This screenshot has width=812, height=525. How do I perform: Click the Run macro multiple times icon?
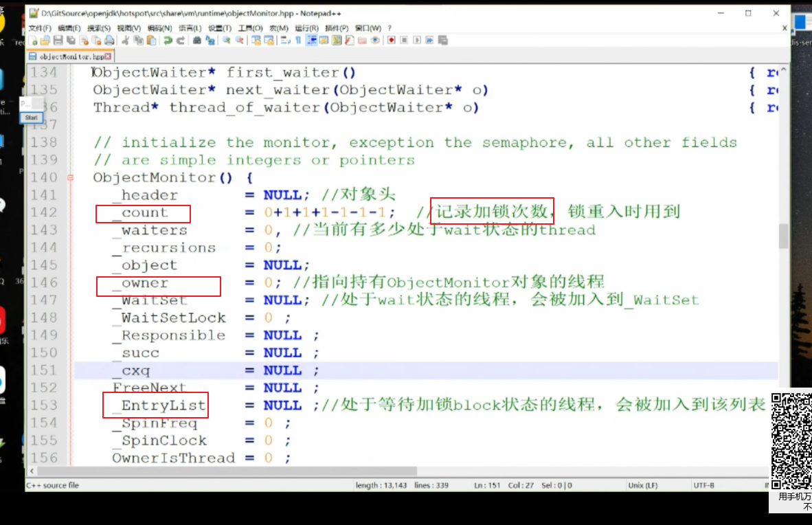tap(430, 41)
